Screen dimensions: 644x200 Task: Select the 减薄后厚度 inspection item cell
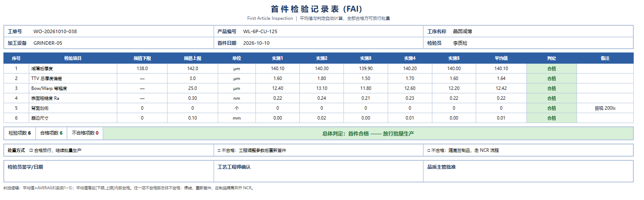coord(73,68)
